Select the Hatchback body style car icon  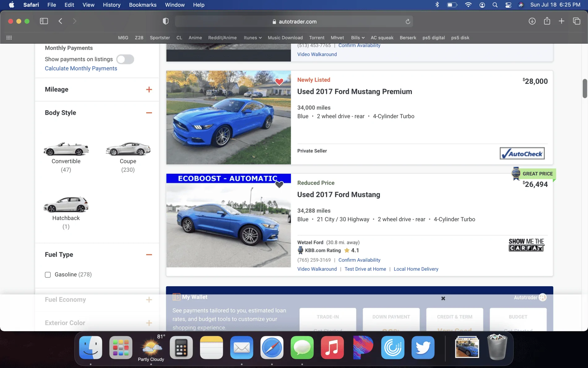(66, 204)
